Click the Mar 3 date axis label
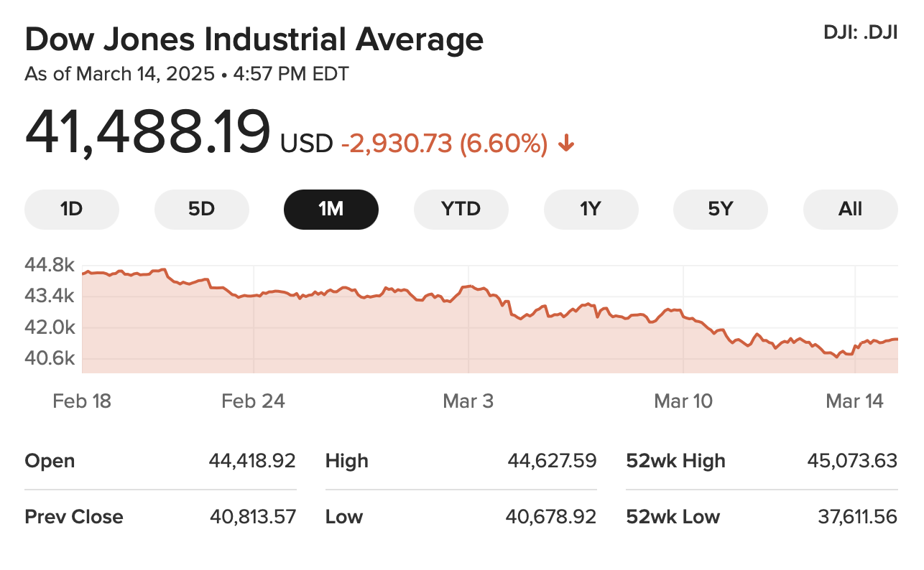The image size is (924, 570). [x=468, y=401]
